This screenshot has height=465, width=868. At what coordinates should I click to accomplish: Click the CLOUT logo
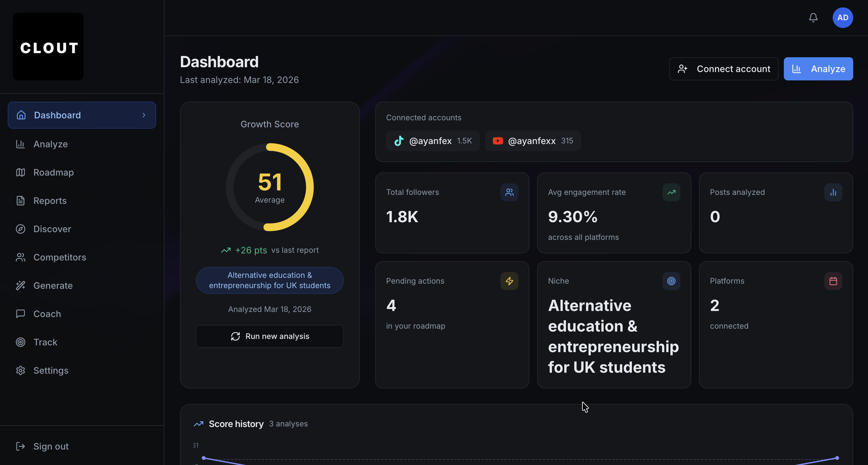tap(48, 47)
